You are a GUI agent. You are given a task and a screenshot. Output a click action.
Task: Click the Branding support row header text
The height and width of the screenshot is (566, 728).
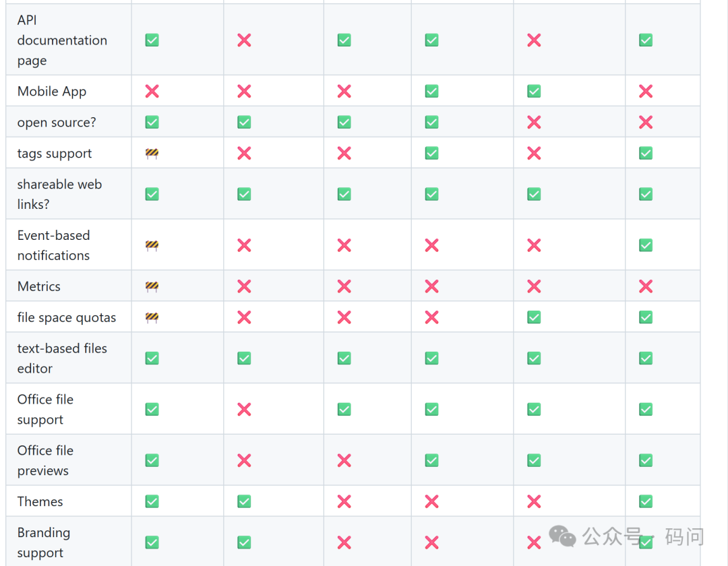tap(44, 542)
